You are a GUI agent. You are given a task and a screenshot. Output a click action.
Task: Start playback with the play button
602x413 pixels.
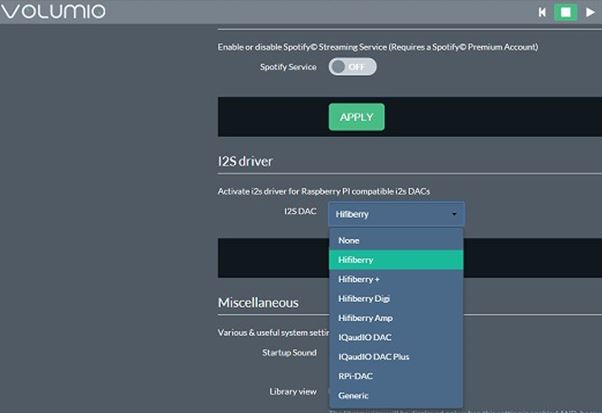590,12
